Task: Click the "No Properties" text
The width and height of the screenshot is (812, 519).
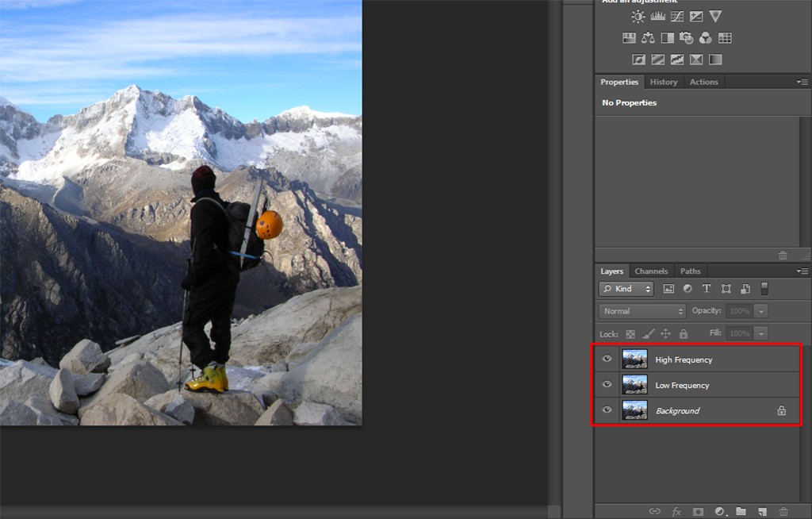Action: click(x=629, y=102)
